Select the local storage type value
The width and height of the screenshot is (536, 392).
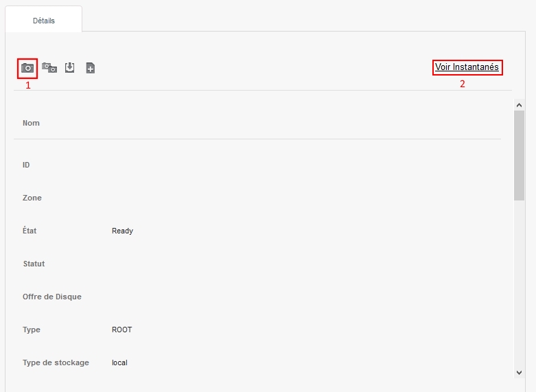(119, 362)
